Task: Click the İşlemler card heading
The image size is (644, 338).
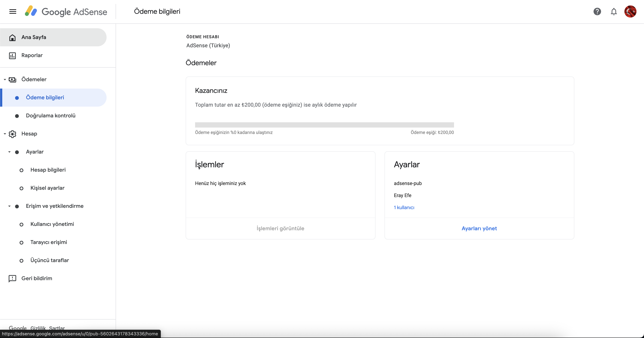Action: (210, 165)
